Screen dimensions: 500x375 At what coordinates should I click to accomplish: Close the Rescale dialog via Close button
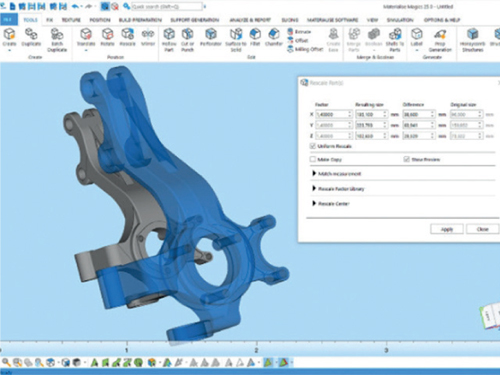coord(482,229)
